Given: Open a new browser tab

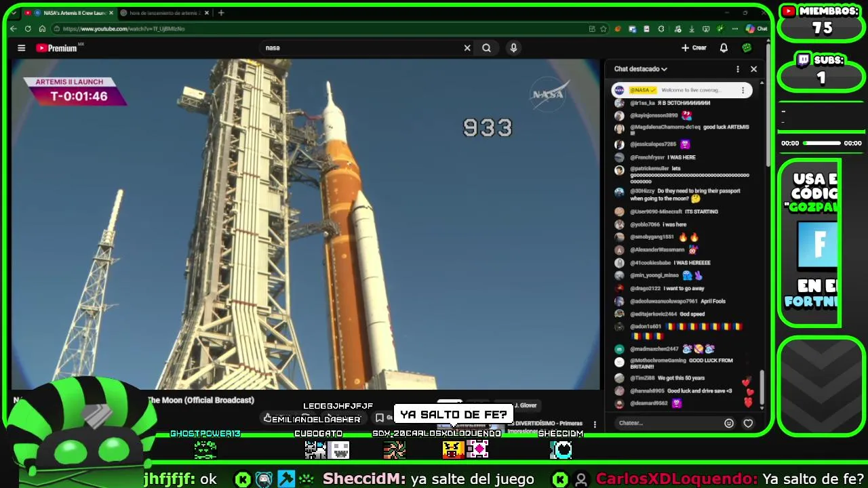Looking at the screenshot, I should tap(221, 13).
